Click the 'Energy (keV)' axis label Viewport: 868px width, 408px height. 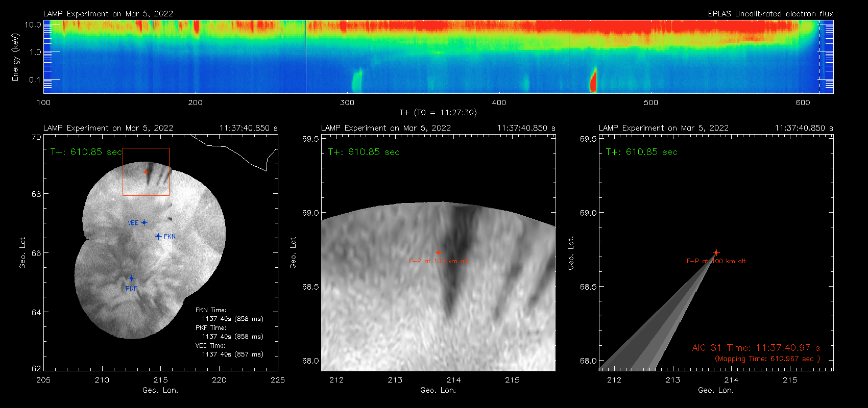(x=15, y=57)
